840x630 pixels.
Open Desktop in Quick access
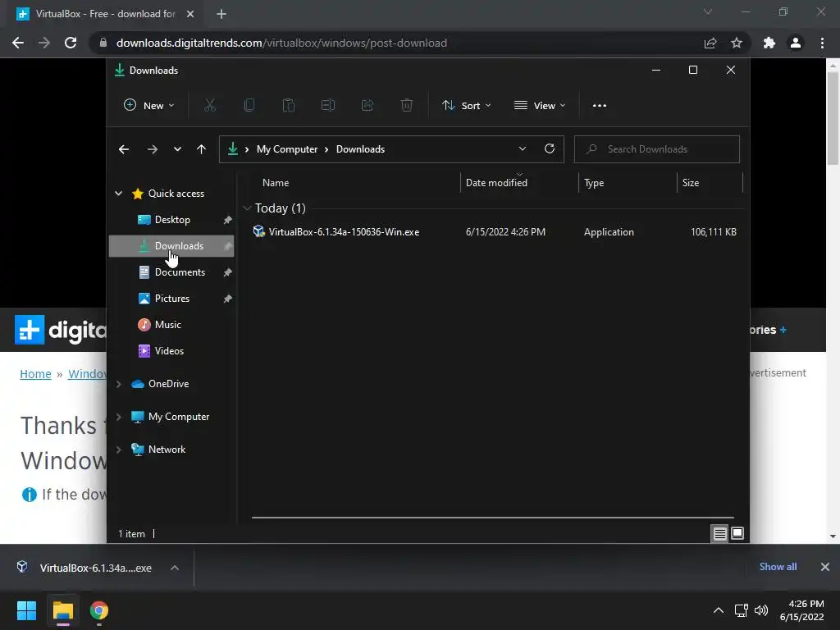click(x=172, y=220)
